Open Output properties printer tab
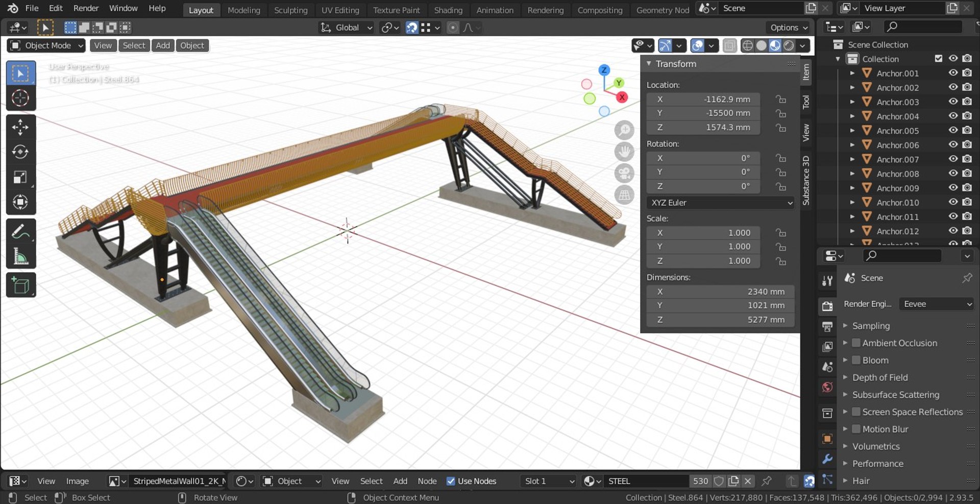980x504 pixels. pyautogui.click(x=827, y=327)
